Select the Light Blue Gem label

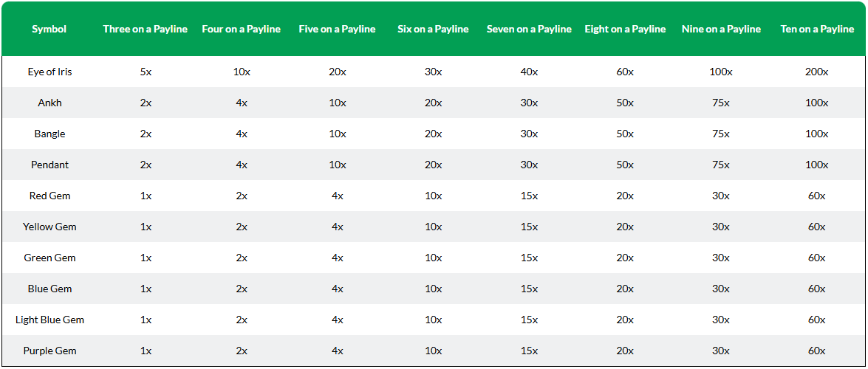coord(49,320)
